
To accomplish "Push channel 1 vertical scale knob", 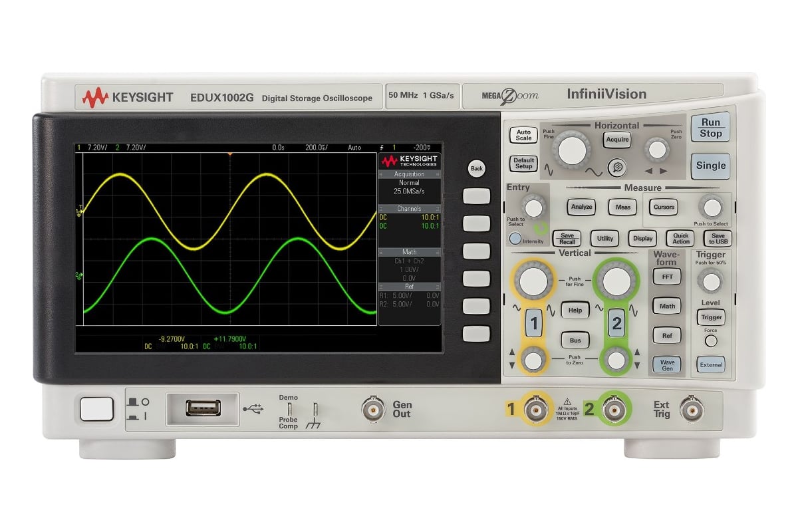I will click(532, 281).
